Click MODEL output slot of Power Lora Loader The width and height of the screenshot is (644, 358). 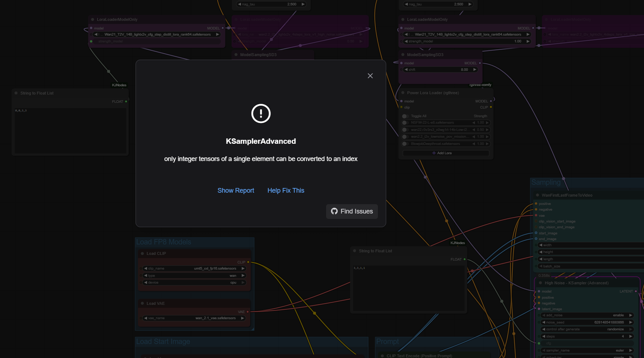[491, 101]
